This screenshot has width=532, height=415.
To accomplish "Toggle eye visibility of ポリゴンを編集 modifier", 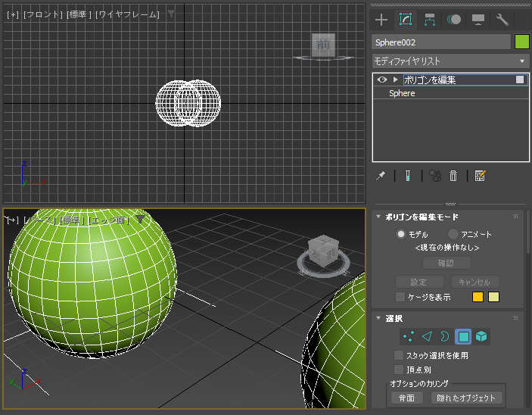I will pos(381,80).
